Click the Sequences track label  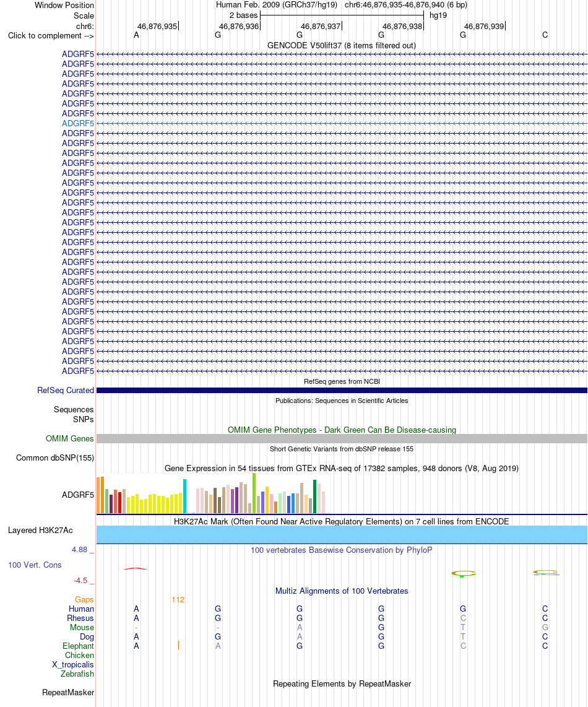point(74,409)
